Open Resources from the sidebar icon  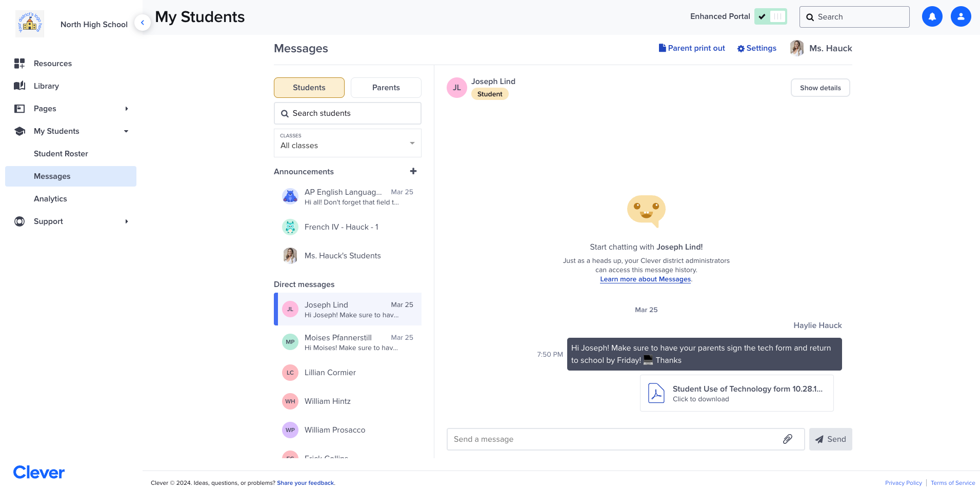pos(19,63)
